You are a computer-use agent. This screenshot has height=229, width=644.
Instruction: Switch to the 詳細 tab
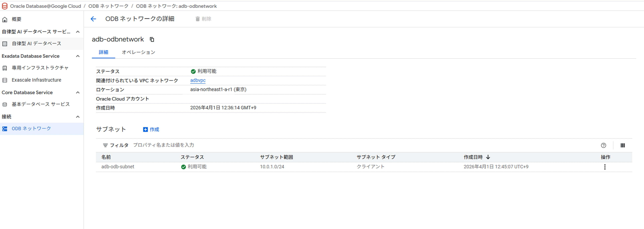click(x=104, y=52)
